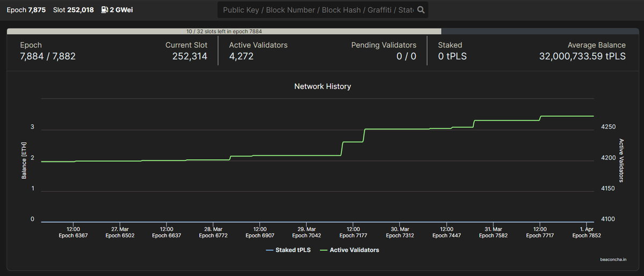The width and height of the screenshot is (644, 276).
Task: Open the Slot 252,018 link in top bar
Action: click(72, 10)
